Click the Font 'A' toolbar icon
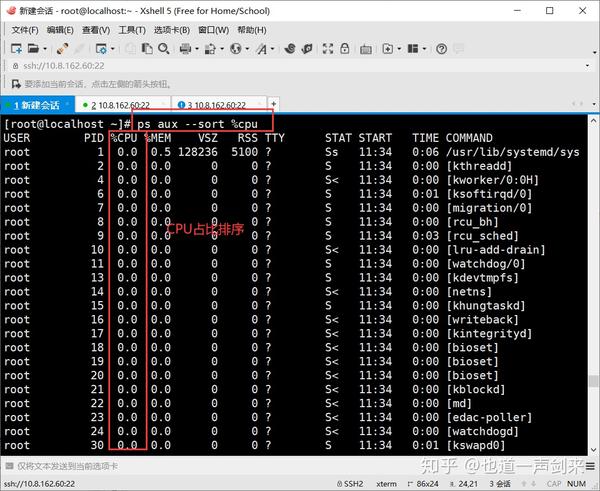 pyautogui.click(x=262, y=49)
